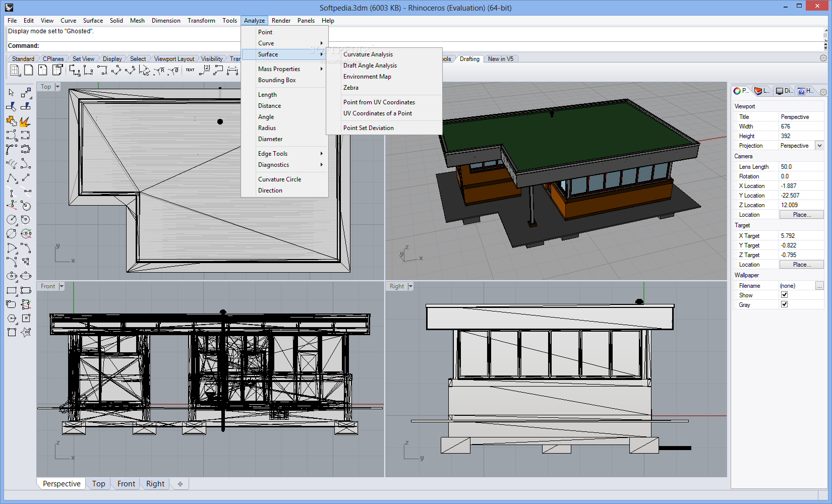Click the properties panel gear icon
This screenshot has height=504, width=832.
[x=823, y=92]
